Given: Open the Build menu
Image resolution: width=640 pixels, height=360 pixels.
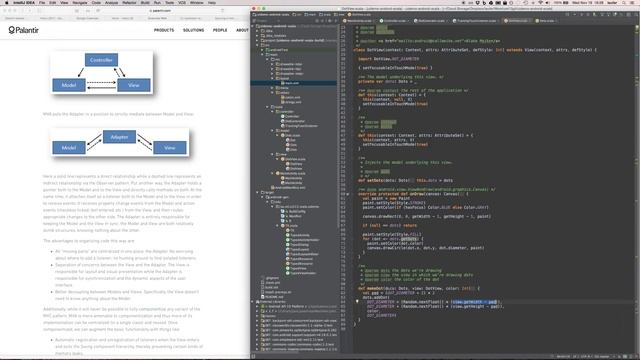Looking at the screenshot, I should (145, 2).
